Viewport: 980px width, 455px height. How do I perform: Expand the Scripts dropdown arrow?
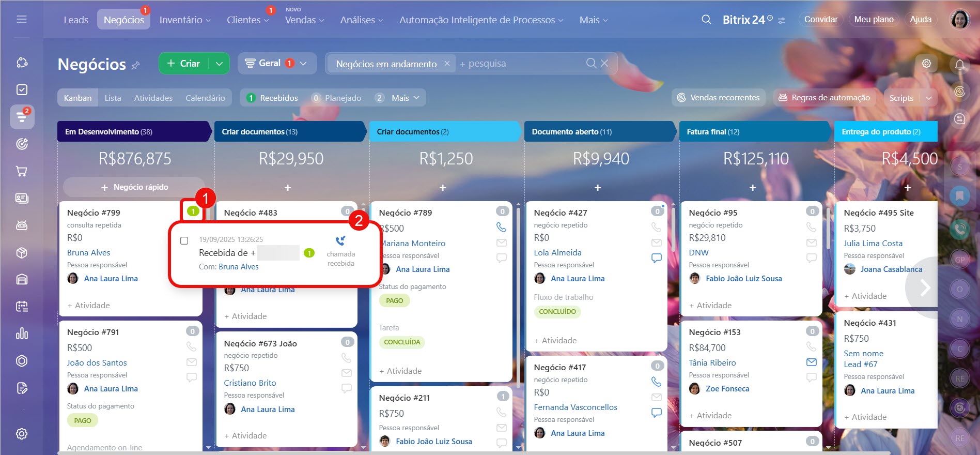928,98
